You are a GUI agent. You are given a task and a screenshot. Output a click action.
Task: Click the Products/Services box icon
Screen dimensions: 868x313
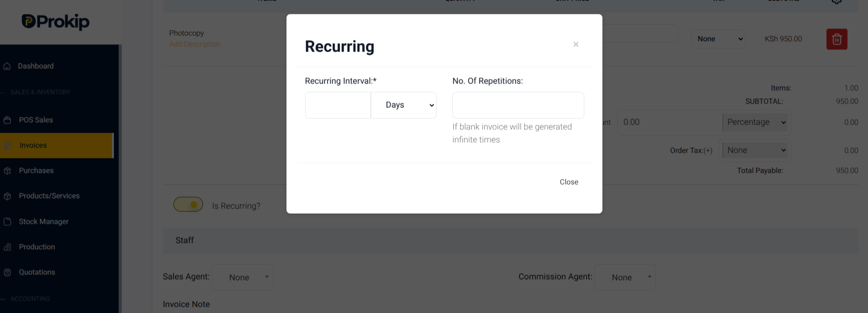pos(7,196)
